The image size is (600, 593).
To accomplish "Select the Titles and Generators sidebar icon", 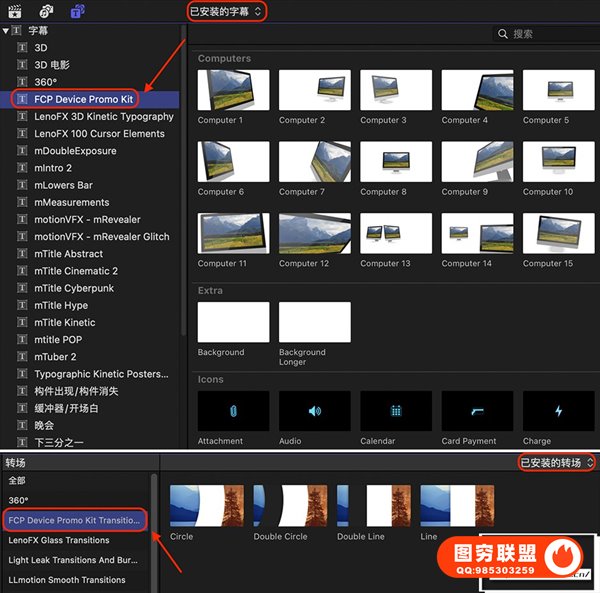I will pos(77,11).
